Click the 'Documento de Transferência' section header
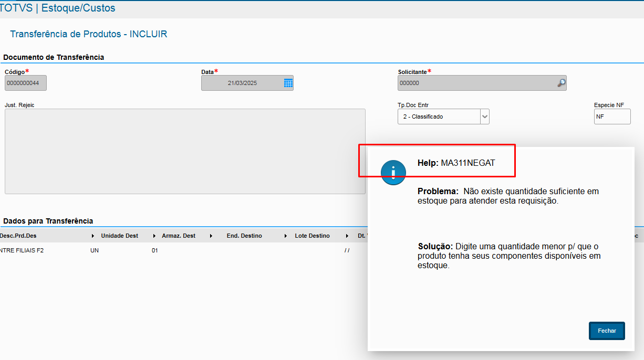The image size is (644, 360). point(54,57)
